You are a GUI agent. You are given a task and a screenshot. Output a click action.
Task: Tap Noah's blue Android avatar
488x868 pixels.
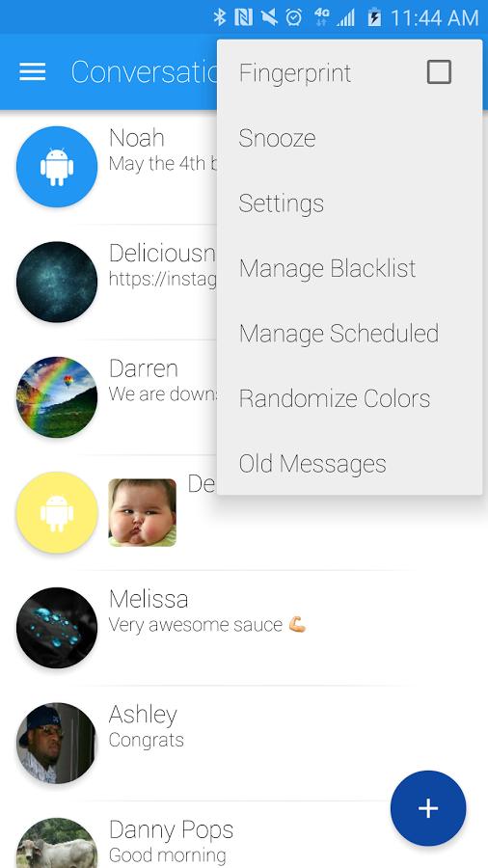[x=57, y=167]
